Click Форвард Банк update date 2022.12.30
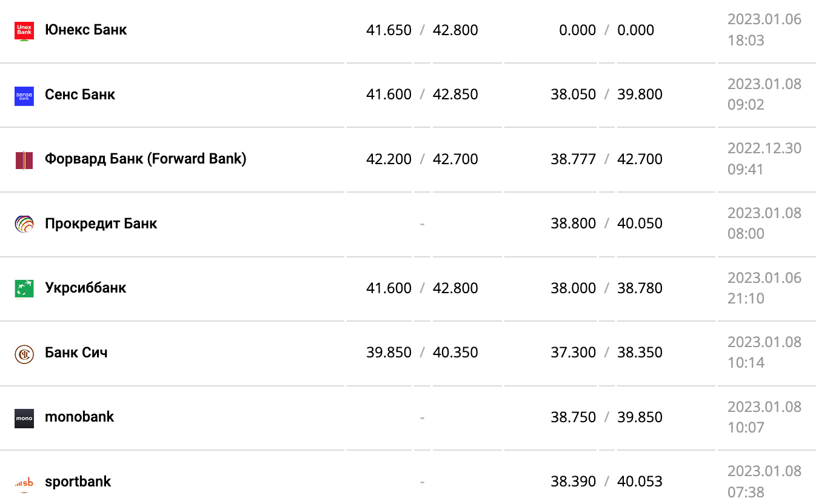The image size is (816, 504). click(764, 148)
